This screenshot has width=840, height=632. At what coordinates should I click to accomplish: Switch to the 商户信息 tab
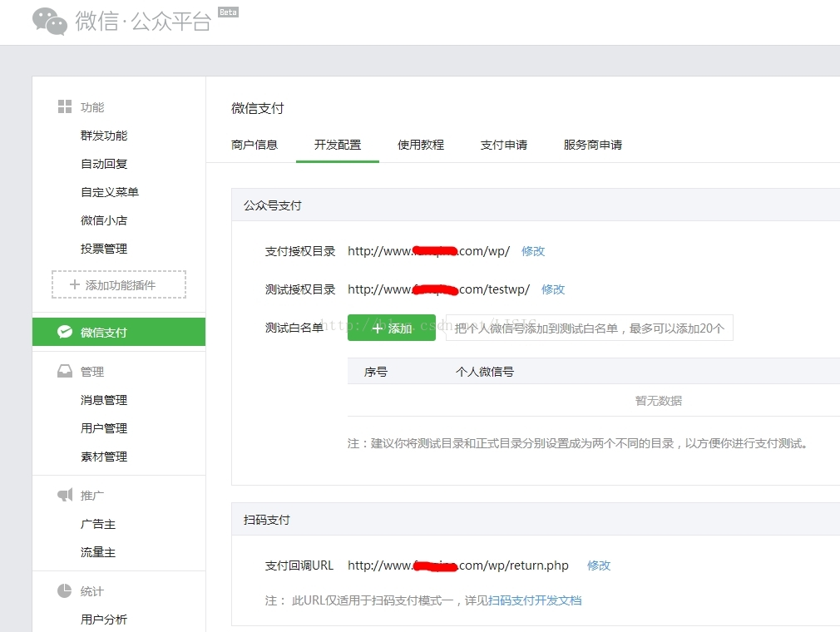pyautogui.click(x=254, y=145)
